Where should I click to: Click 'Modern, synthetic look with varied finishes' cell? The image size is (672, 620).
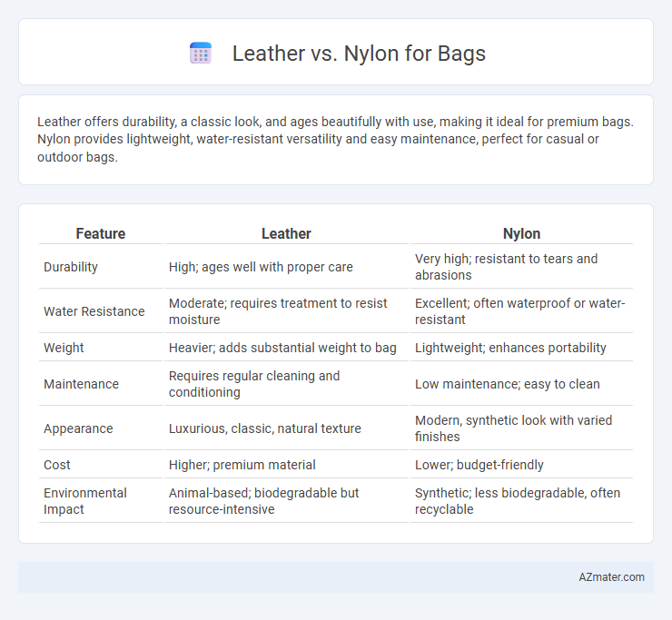(x=521, y=428)
